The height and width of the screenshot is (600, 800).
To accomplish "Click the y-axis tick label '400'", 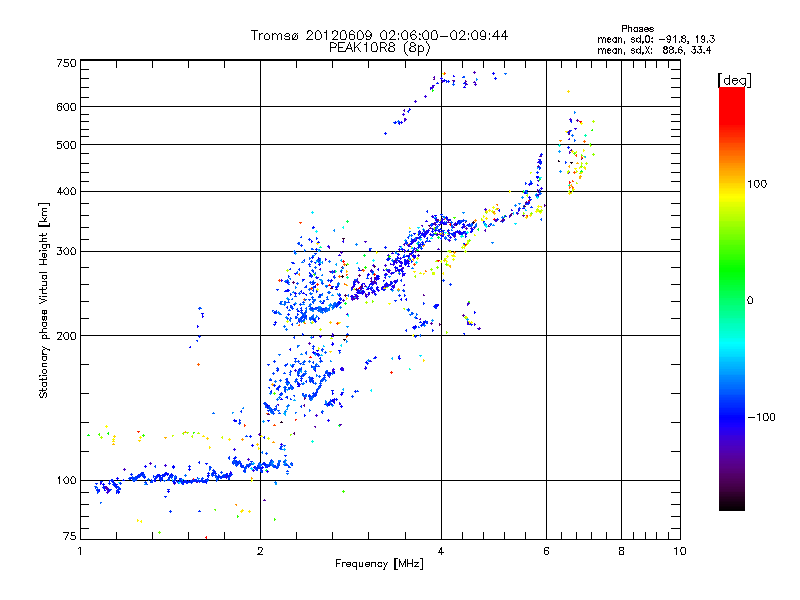I will [x=66, y=191].
